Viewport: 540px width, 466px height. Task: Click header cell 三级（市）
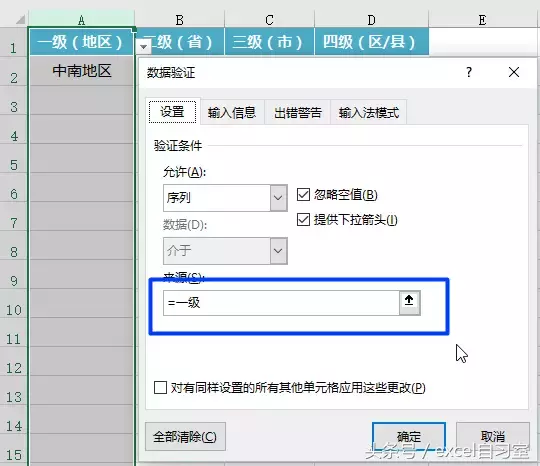[269, 42]
